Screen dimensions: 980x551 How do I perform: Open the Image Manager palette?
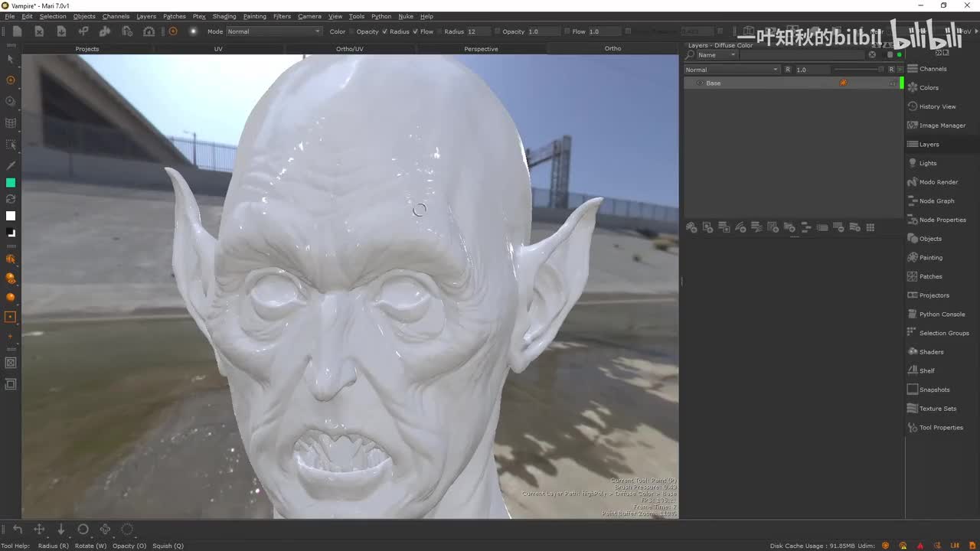pos(942,126)
